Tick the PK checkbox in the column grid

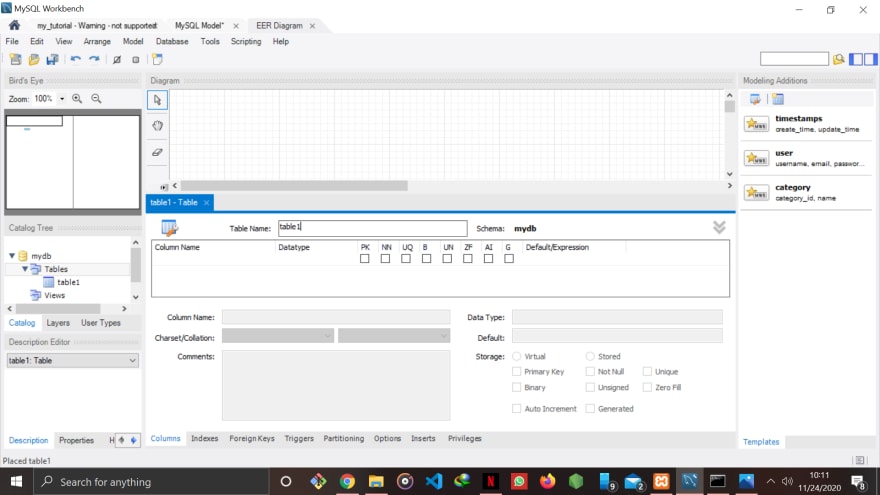pos(365,259)
